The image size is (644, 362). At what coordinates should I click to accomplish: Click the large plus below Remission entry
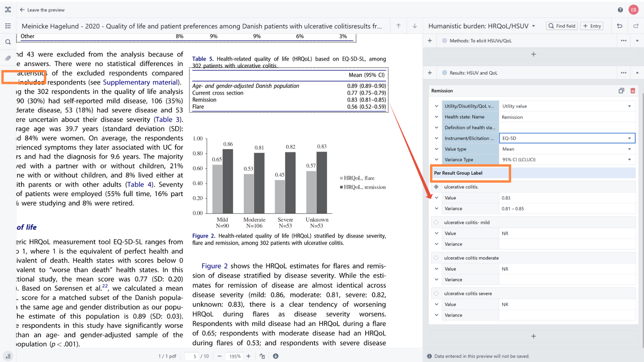[x=533, y=336]
